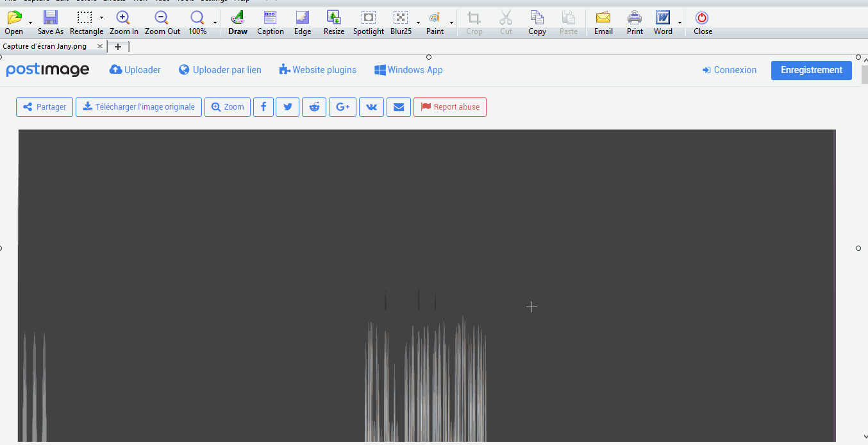Open the Resize tool
This screenshot has width=868, height=445.
point(333,23)
